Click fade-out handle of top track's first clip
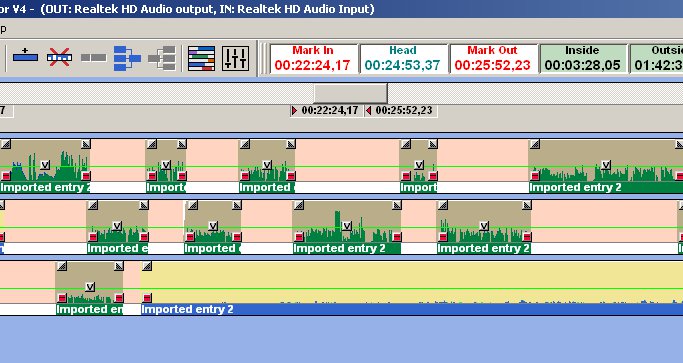This screenshot has width=683, height=363. [x=86, y=144]
